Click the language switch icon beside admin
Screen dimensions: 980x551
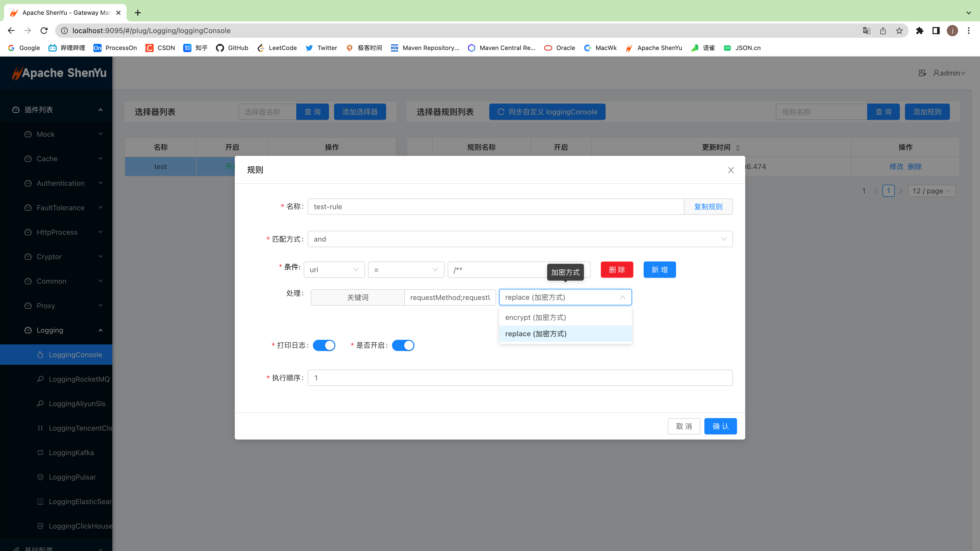click(x=922, y=73)
